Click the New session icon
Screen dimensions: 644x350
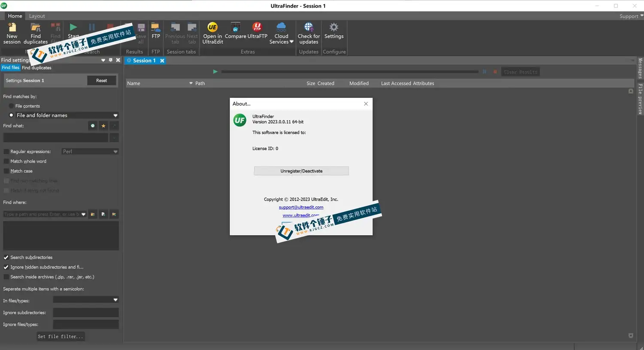point(12,28)
